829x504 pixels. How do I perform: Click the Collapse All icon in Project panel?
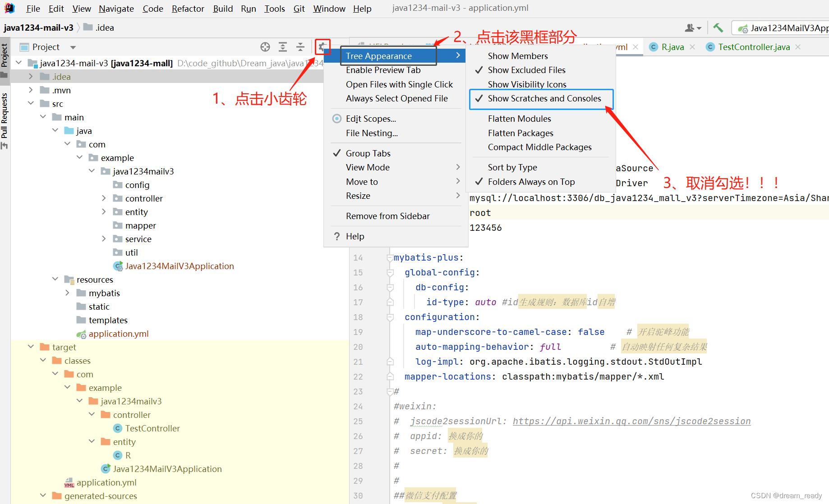(x=300, y=47)
